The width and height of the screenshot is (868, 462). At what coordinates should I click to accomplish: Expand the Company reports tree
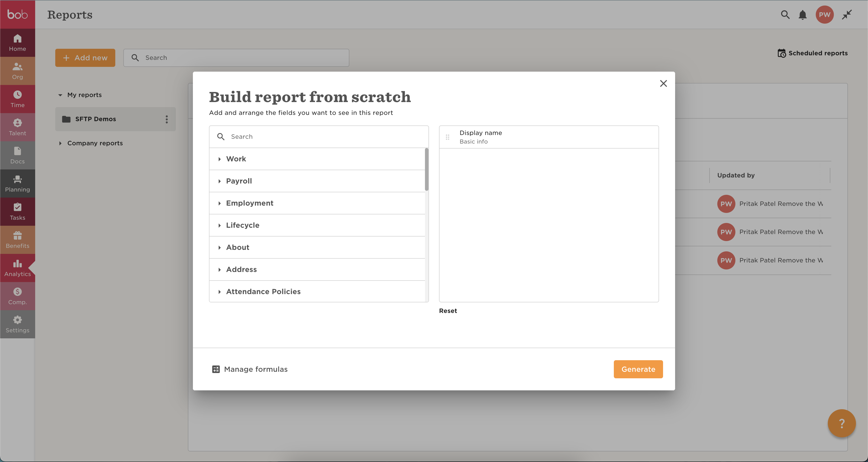pyautogui.click(x=60, y=143)
